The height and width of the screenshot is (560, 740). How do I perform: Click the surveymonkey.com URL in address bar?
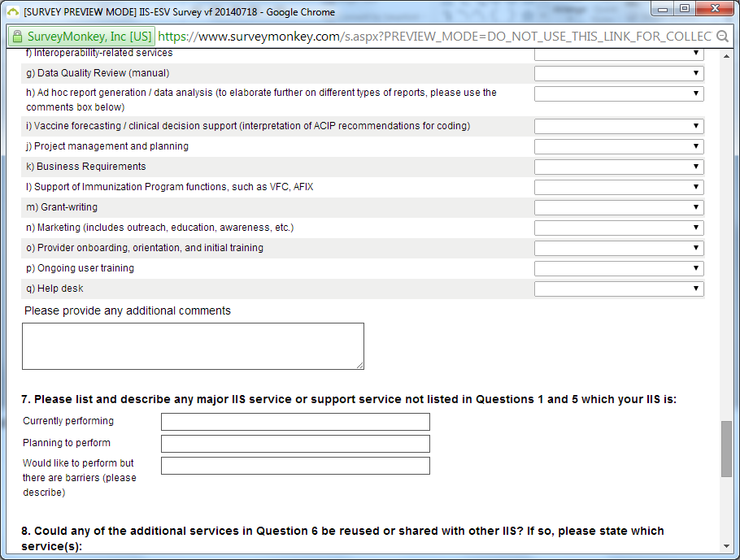434,37
